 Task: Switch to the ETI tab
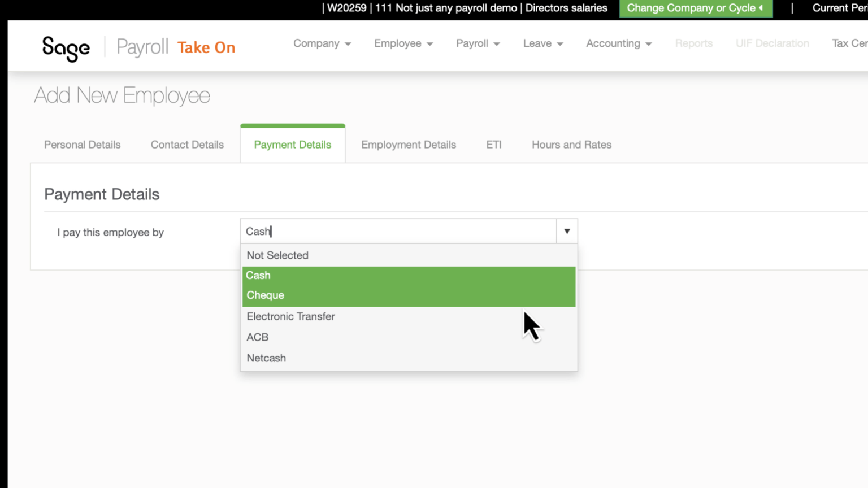pyautogui.click(x=493, y=145)
